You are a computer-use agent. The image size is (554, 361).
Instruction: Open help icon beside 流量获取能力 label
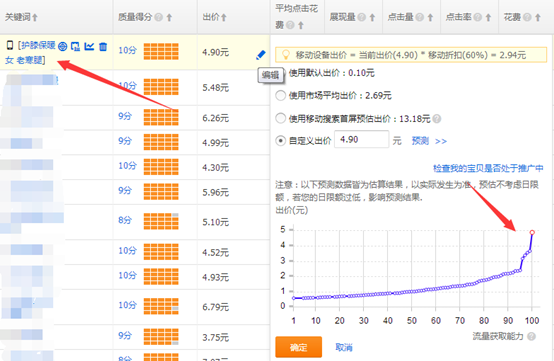531,337
